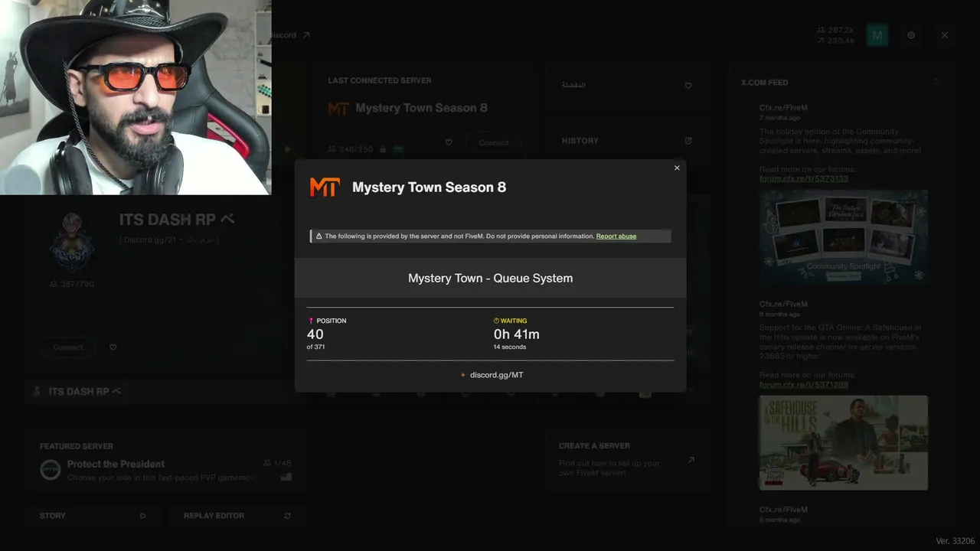Click the 387/780 player count
The image size is (980, 551).
point(72,284)
